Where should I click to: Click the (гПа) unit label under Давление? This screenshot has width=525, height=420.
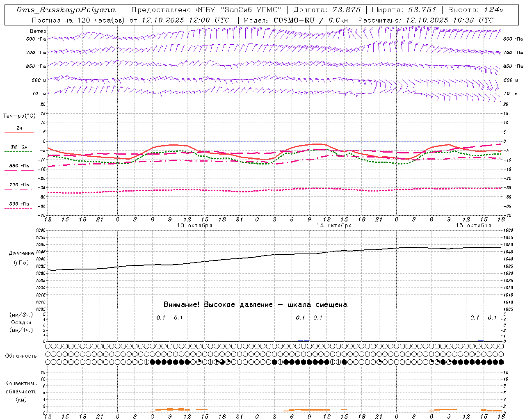coord(21,263)
